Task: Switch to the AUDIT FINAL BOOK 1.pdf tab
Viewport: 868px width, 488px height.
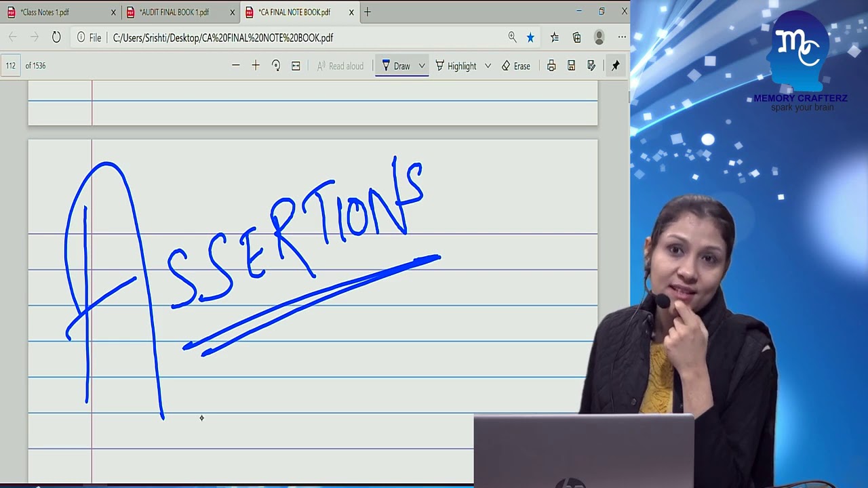Action: click(x=180, y=12)
